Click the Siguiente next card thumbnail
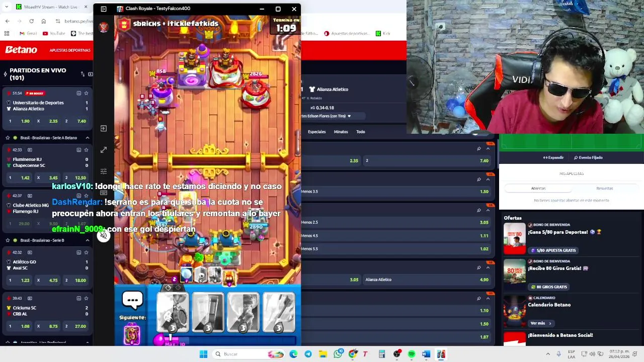Image resolution: width=644 pixels, height=362 pixels. (x=132, y=334)
